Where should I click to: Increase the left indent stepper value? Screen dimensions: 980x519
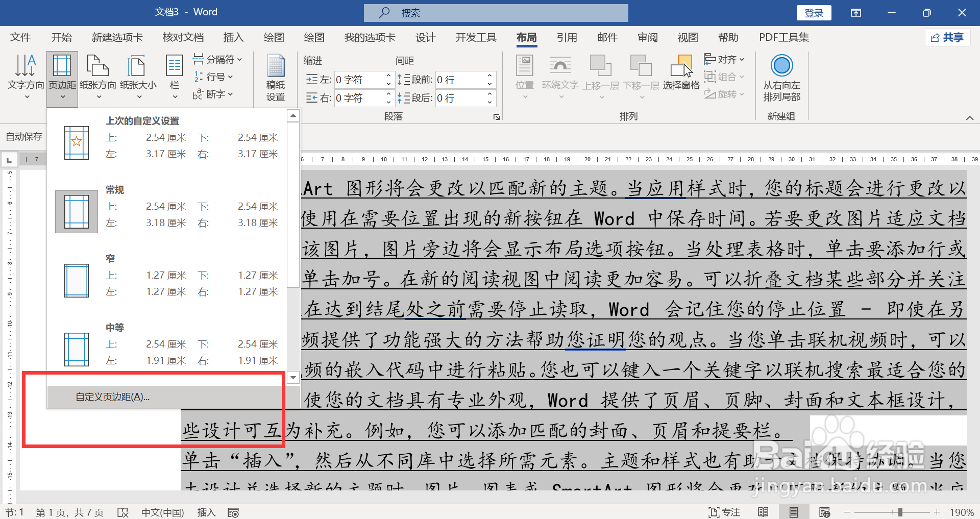pyautogui.click(x=388, y=76)
